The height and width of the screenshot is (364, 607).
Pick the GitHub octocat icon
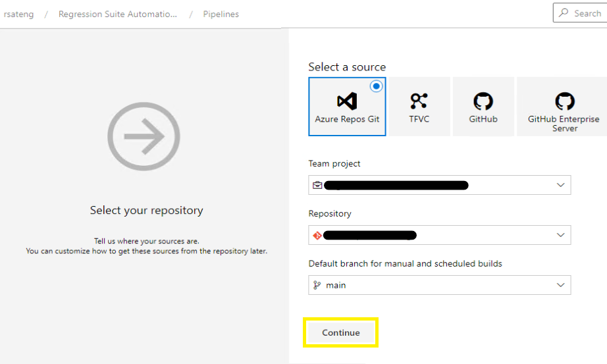483,101
